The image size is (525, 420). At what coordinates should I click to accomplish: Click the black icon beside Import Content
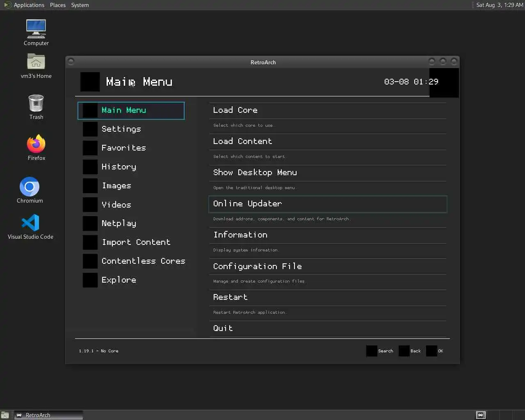90,242
